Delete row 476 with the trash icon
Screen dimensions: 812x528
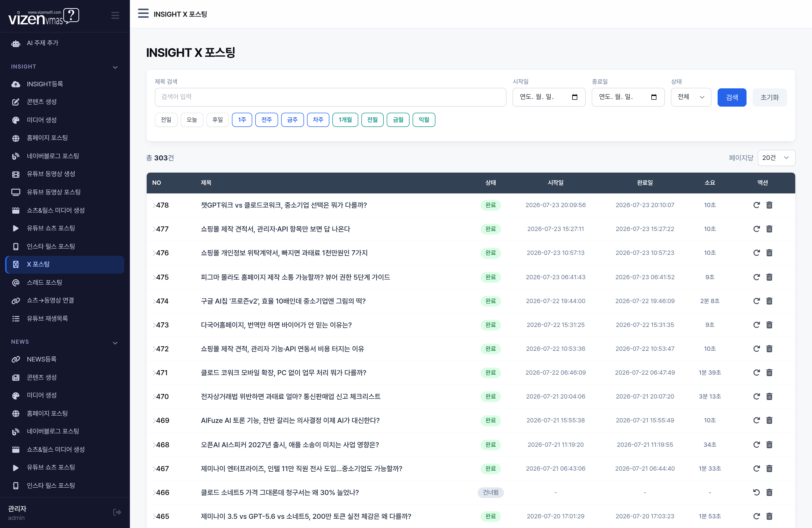point(769,253)
